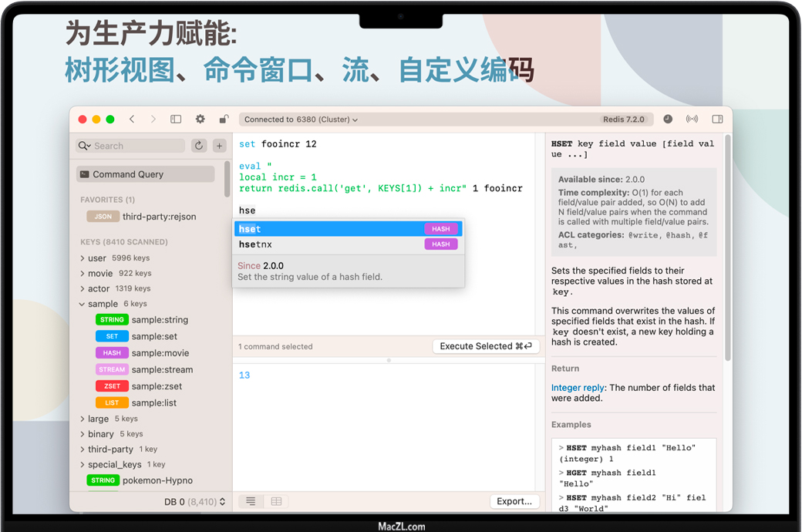Screen dimensions: 802x532
Task: Click the Export... button
Action: coord(514,501)
